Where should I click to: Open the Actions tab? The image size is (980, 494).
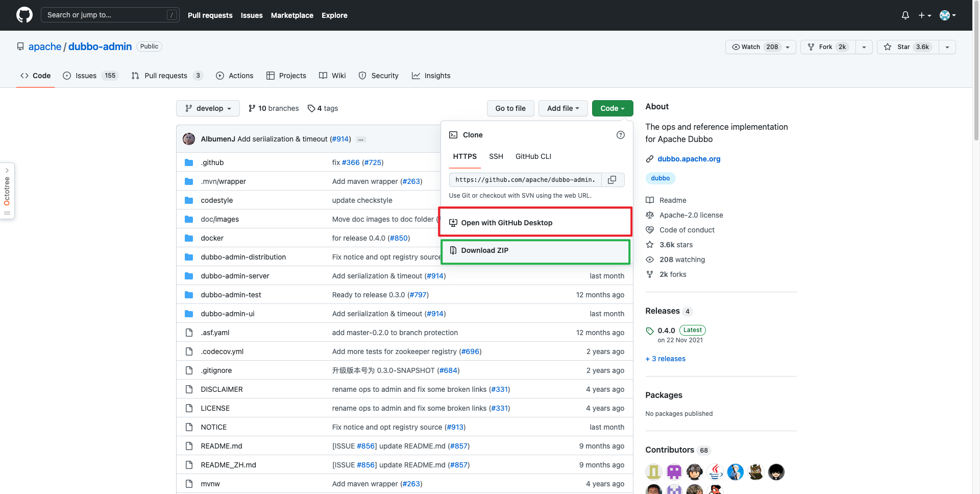(x=235, y=76)
